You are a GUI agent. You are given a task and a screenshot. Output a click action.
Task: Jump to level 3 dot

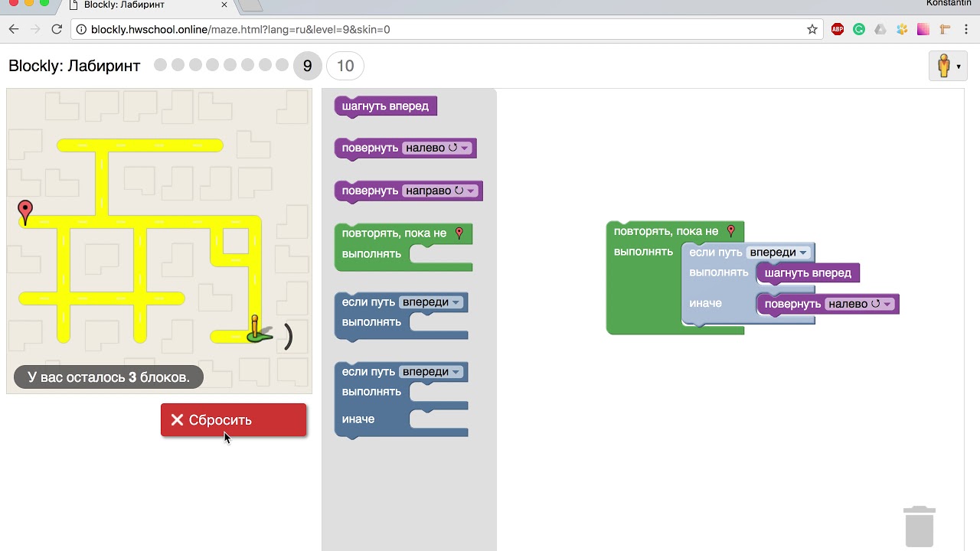point(195,65)
